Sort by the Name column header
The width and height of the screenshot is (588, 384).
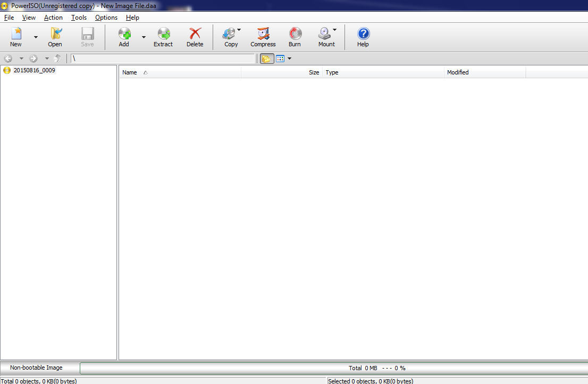[180, 72]
